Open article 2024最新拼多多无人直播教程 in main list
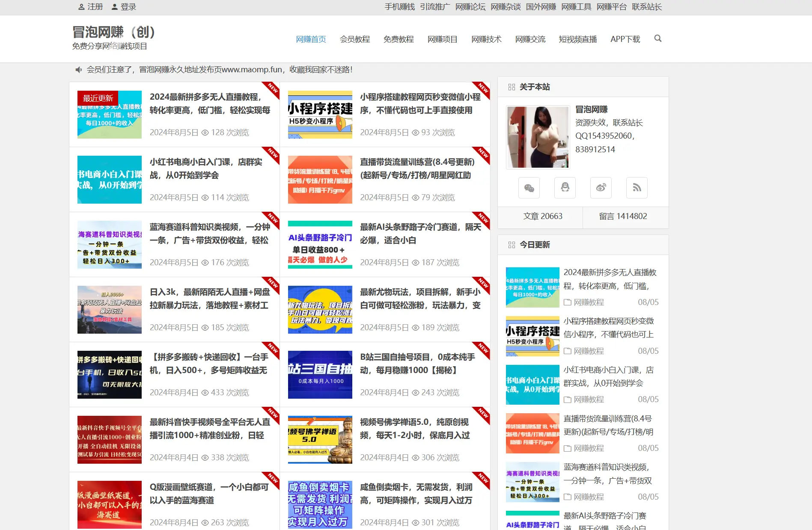Viewport: 812px width, 530px height. [x=210, y=104]
